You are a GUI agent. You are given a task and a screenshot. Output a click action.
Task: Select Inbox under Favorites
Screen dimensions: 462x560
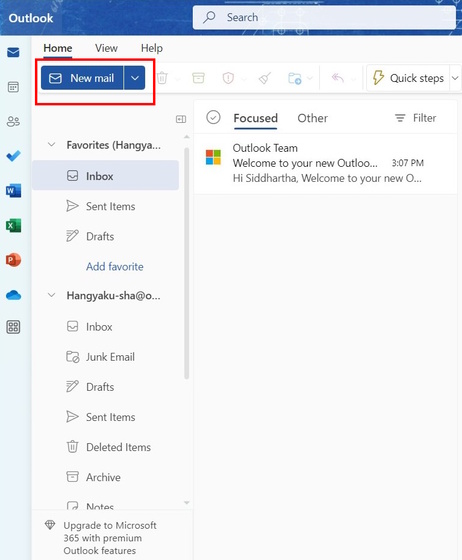106,176
